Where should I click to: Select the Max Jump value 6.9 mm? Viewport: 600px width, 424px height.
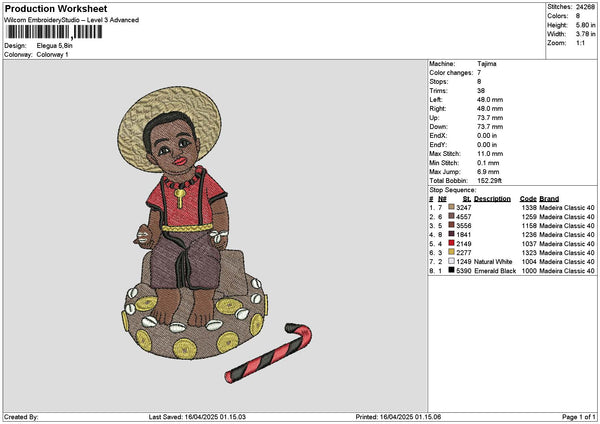(x=488, y=172)
